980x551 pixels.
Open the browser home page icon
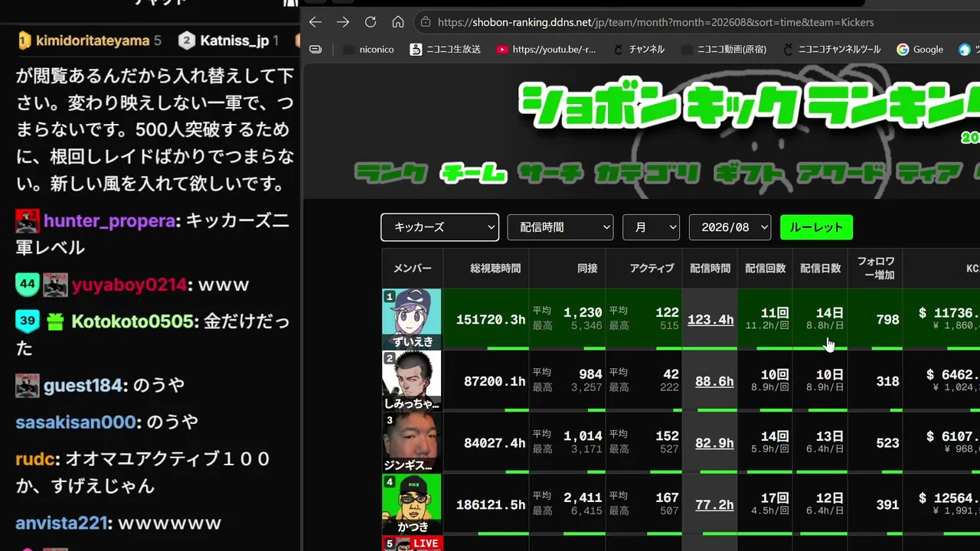click(x=398, y=22)
